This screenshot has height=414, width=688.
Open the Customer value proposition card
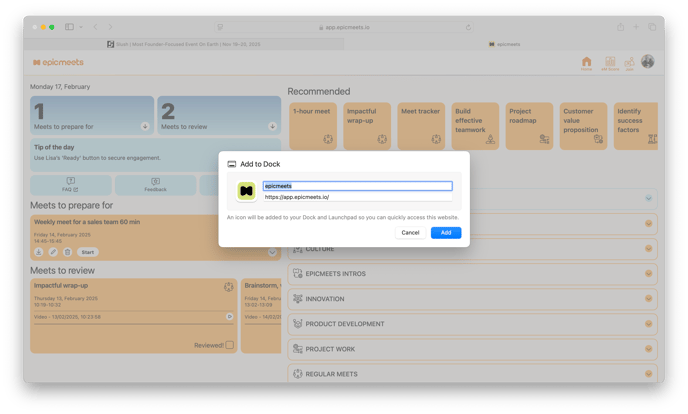pos(583,126)
